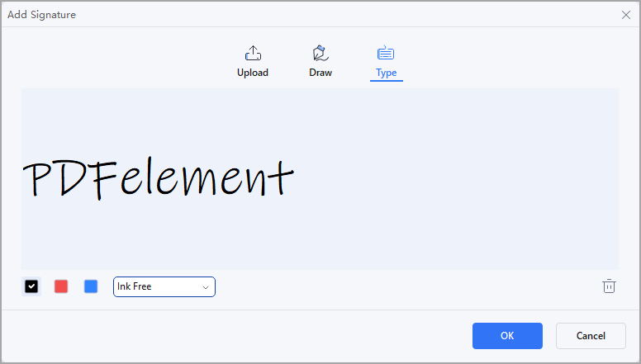Image resolution: width=641 pixels, height=364 pixels.
Task: Switch to the Draw signature tab
Action: point(320,62)
